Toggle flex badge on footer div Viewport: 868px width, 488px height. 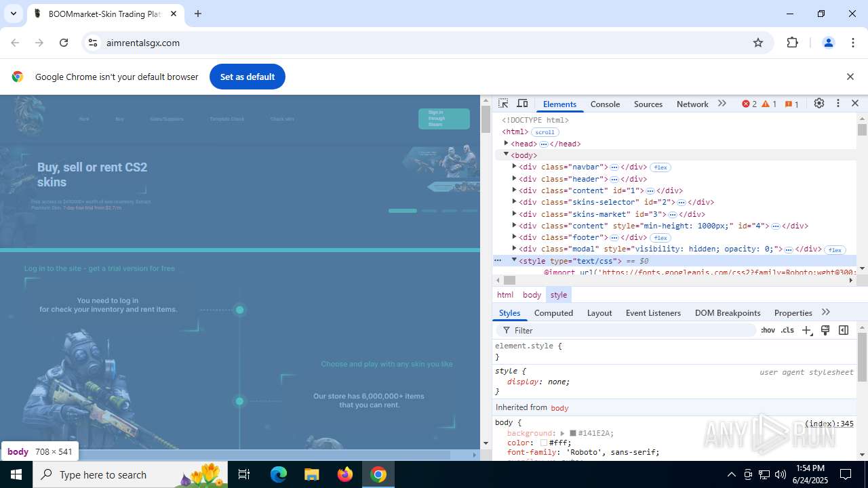point(660,238)
